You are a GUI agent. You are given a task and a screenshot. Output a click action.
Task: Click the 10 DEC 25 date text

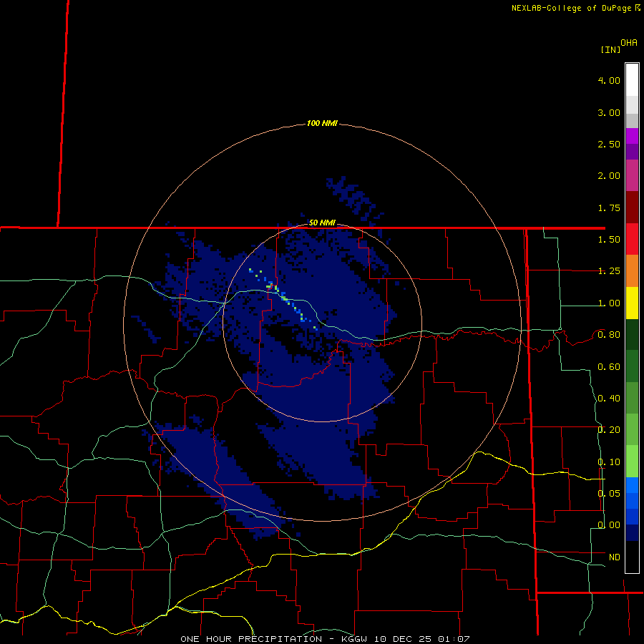coord(403,639)
